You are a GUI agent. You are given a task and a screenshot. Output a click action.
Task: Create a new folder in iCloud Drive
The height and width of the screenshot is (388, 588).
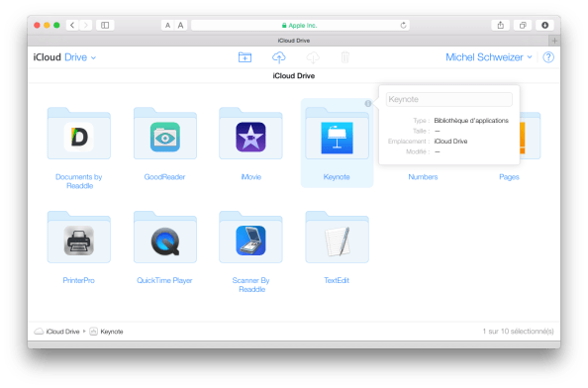pyautogui.click(x=245, y=57)
